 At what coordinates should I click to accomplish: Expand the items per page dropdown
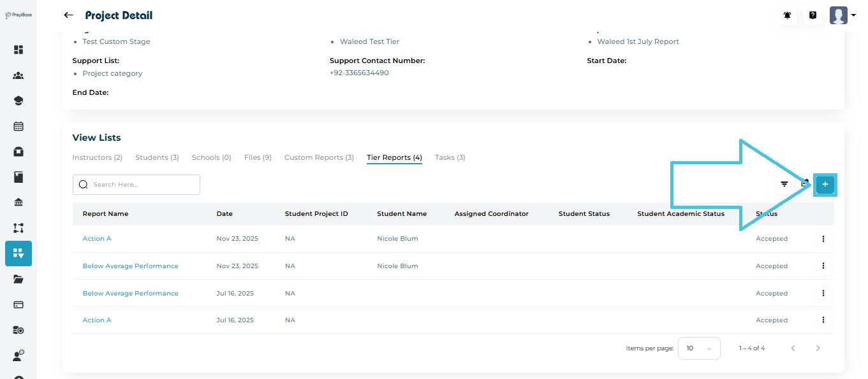pos(699,348)
